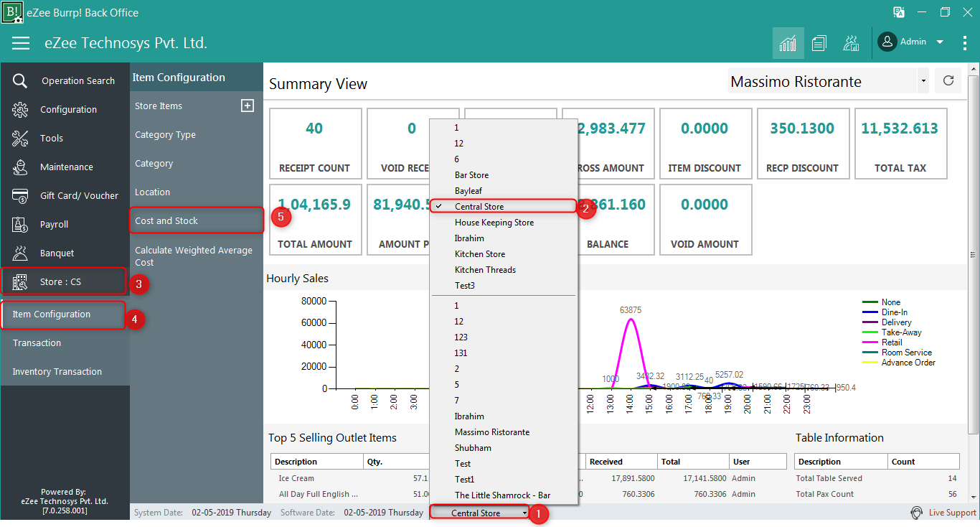
Task: Choose Shubham from the outlet list
Action: point(503,448)
